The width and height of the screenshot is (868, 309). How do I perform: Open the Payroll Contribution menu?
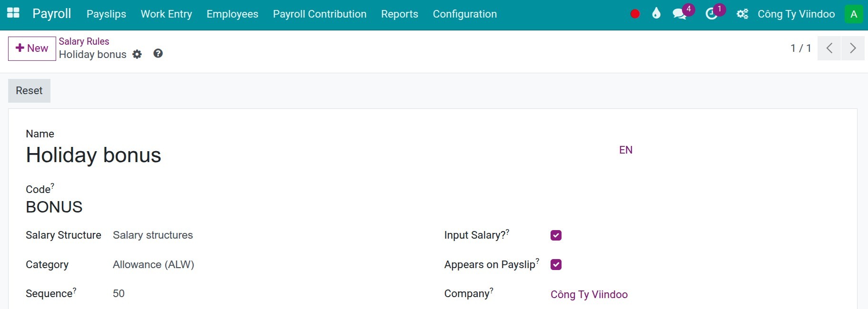point(320,14)
